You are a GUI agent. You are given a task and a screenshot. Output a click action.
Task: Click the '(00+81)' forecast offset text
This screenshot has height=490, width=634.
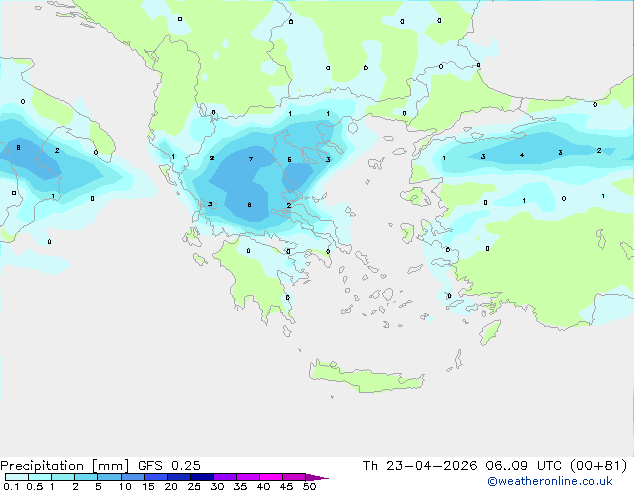tap(598, 466)
